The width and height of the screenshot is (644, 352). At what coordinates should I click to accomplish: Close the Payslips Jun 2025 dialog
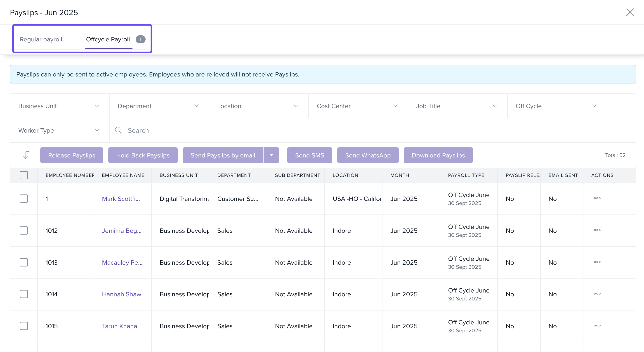630,12
